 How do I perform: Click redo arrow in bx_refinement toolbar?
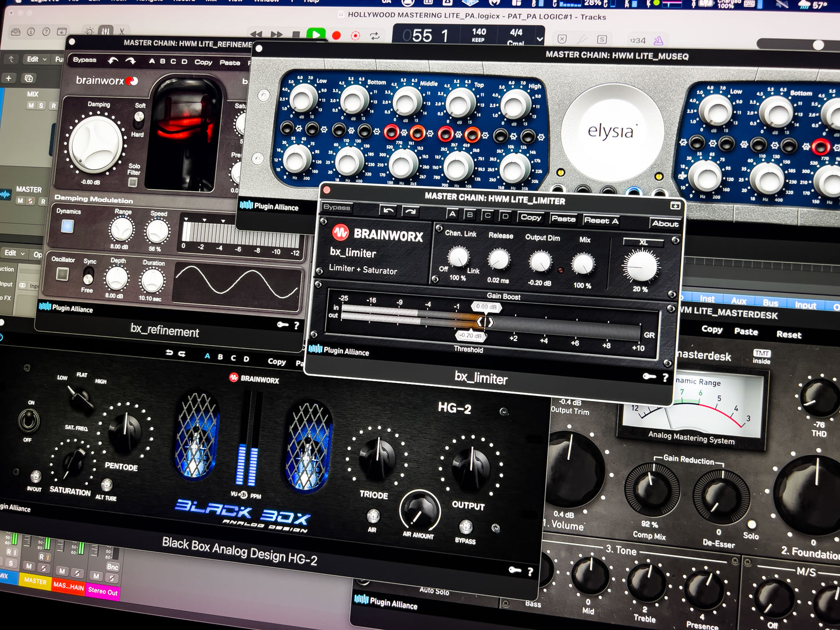tap(131, 60)
